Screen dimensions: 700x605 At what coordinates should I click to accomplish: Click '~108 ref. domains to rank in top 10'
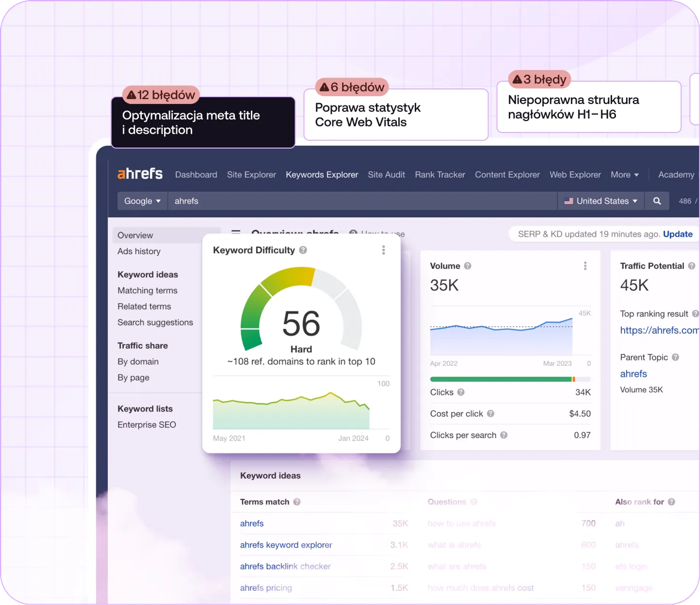(301, 362)
